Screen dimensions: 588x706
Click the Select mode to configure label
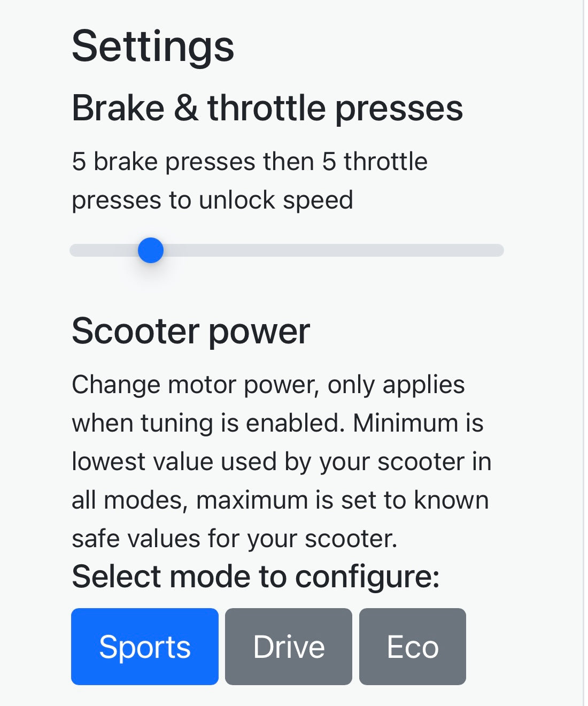pyautogui.click(x=256, y=575)
